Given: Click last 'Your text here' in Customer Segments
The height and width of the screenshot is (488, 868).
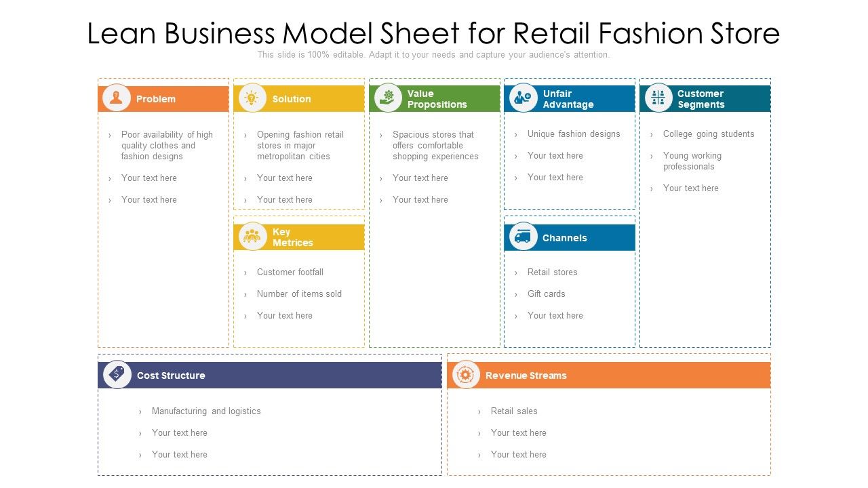Looking at the screenshot, I should (691, 188).
